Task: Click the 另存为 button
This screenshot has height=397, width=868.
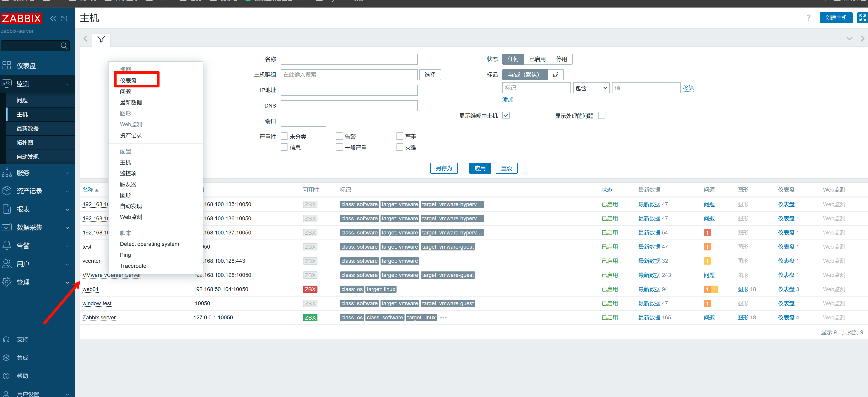Action: [444, 168]
